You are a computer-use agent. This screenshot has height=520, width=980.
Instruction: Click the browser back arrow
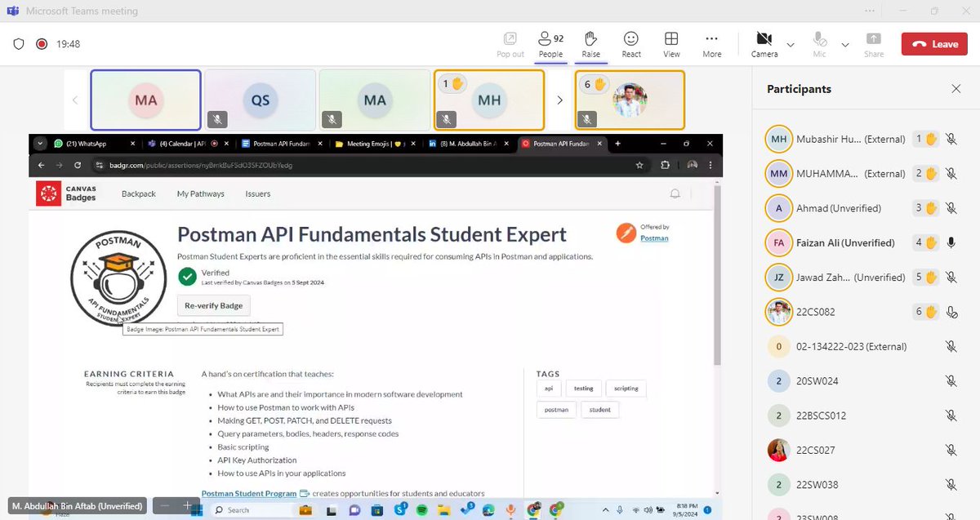pyautogui.click(x=41, y=165)
